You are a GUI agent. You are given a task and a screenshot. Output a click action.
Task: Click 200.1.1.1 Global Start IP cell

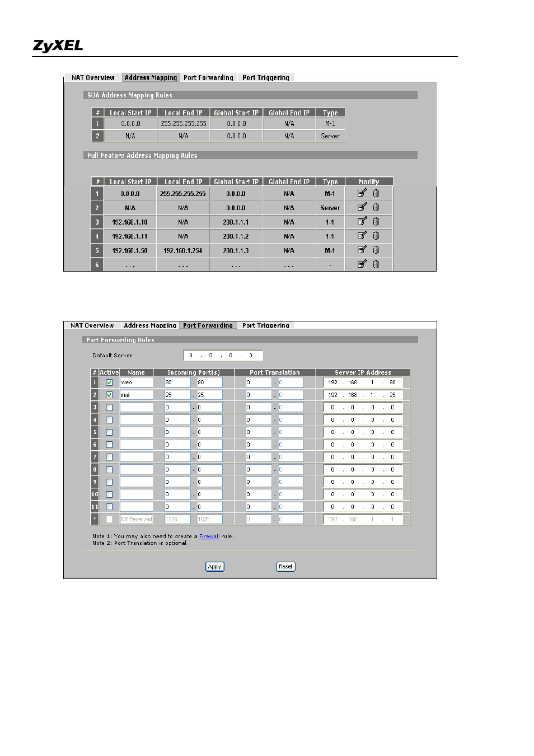tap(236, 222)
